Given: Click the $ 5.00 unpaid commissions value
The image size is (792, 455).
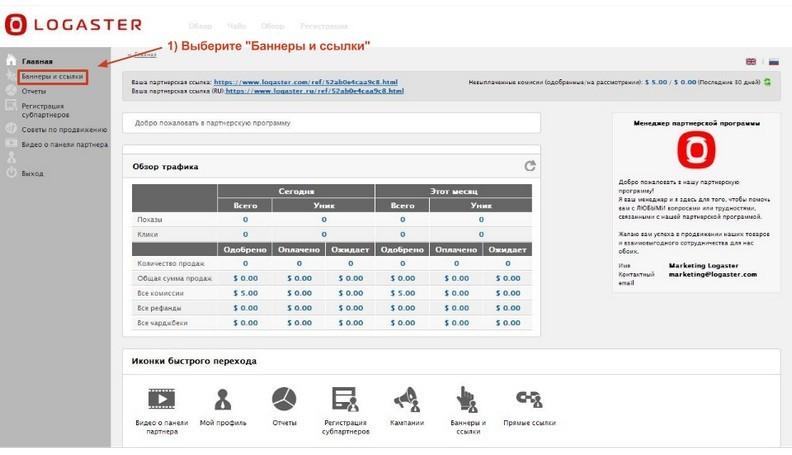Looking at the screenshot, I should click(656, 82).
